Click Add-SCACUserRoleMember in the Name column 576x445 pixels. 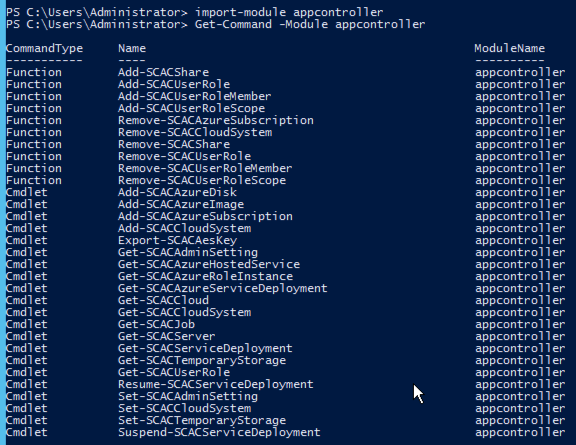[x=195, y=96]
